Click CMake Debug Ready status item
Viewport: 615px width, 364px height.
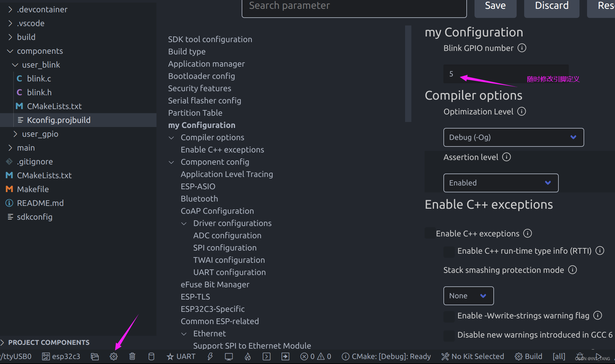[386, 356]
